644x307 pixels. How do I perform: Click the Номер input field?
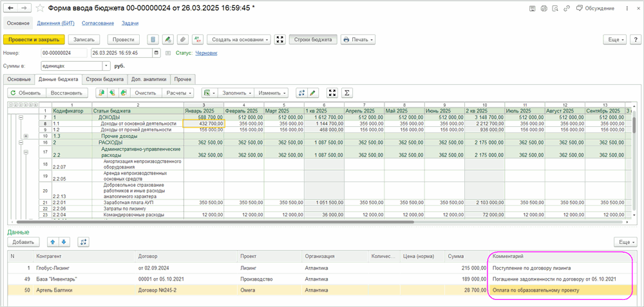(64, 53)
